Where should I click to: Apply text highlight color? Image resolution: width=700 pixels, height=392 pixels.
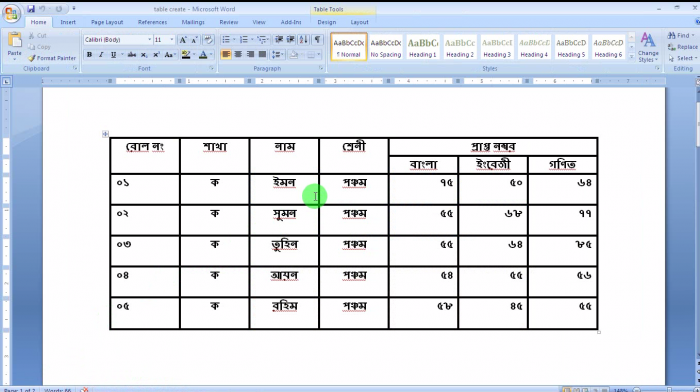[x=186, y=54]
